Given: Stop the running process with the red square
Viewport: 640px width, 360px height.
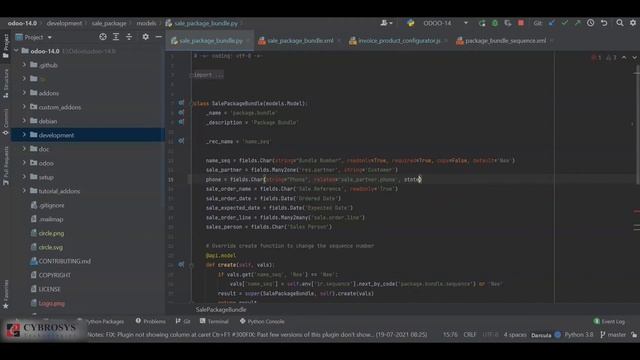Looking at the screenshot, I should [x=521, y=23].
